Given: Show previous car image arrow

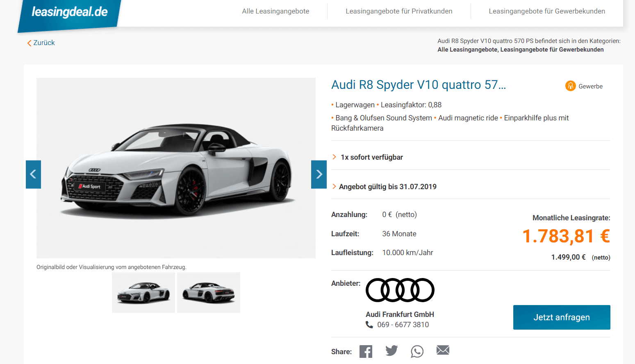Looking at the screenshot, I should [33, 174].
